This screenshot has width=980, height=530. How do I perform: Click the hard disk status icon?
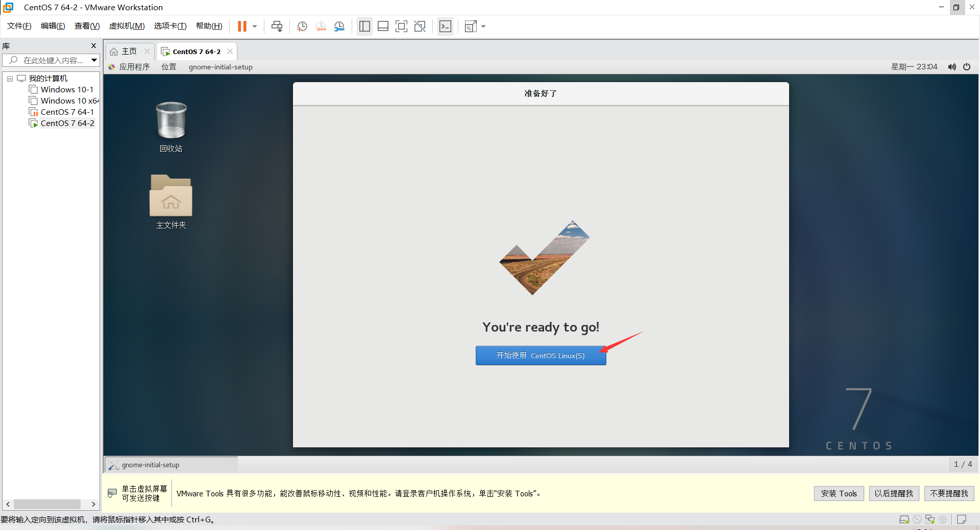point(904,519)
